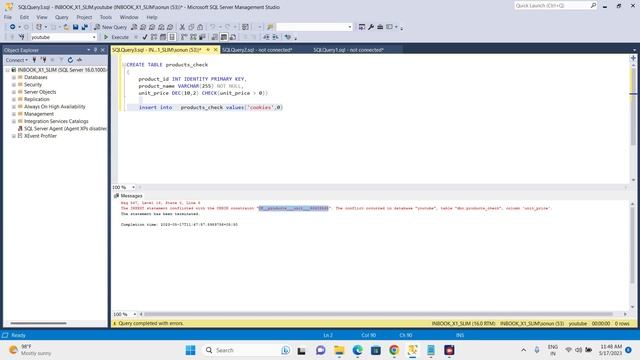Viewport: 640px width, 360px height.
Task: Open the Project menu
Action: [x=84, y=17]
